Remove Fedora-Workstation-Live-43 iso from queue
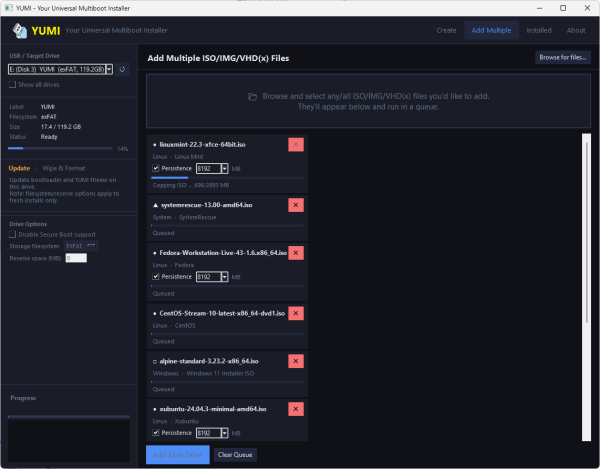 click(x=296, y=253)
